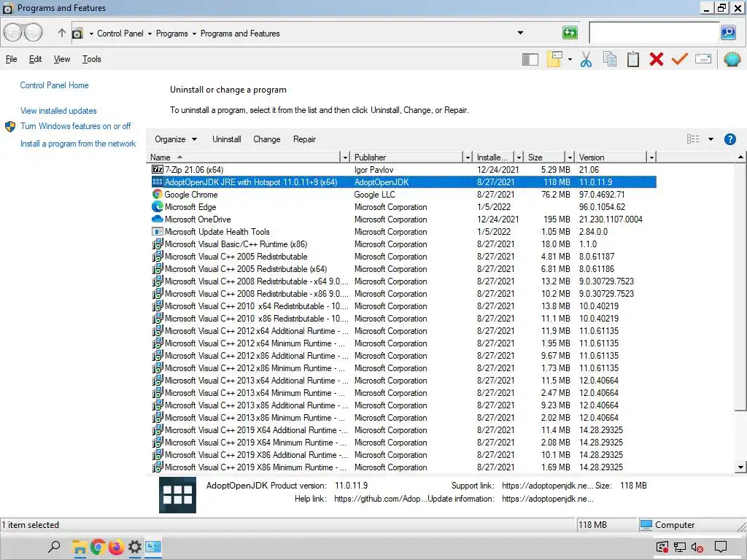The width and height of the screenshot is (747, 560).
Task: Click the Uninstall button
Action: (227, 139)
